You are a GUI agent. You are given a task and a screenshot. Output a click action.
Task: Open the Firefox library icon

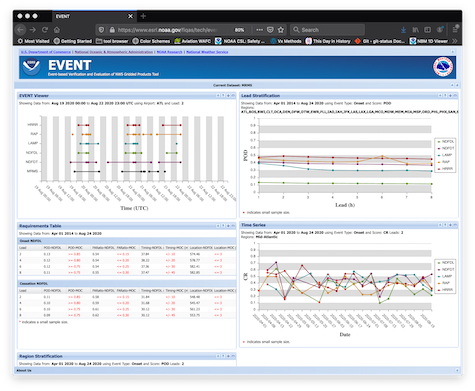(x=415, y=30)
